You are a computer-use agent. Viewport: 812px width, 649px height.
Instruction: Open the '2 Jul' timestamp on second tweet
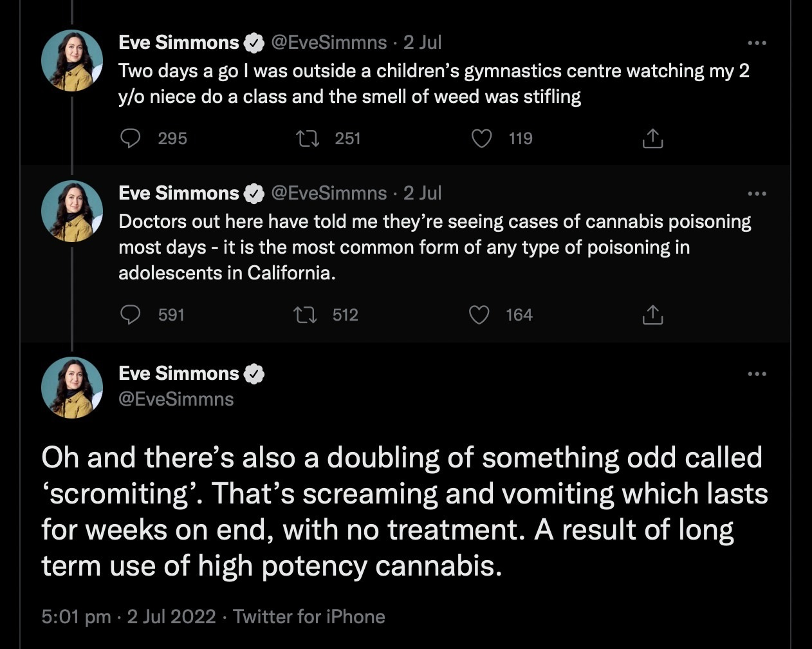422,193
